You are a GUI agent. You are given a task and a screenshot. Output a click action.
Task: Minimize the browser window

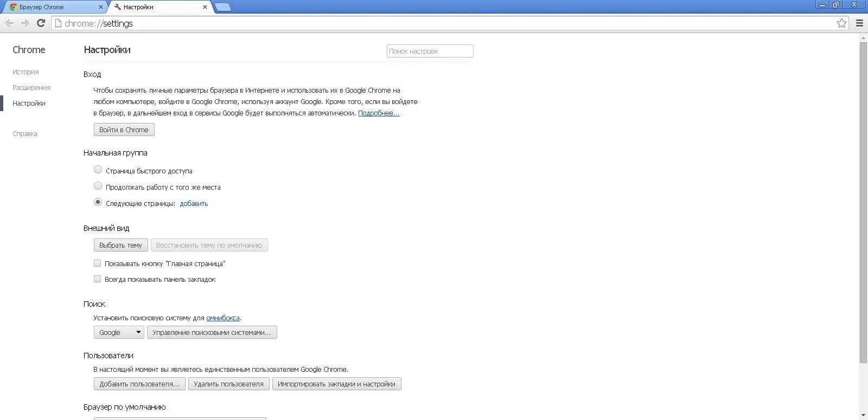[x=822, y=5]
